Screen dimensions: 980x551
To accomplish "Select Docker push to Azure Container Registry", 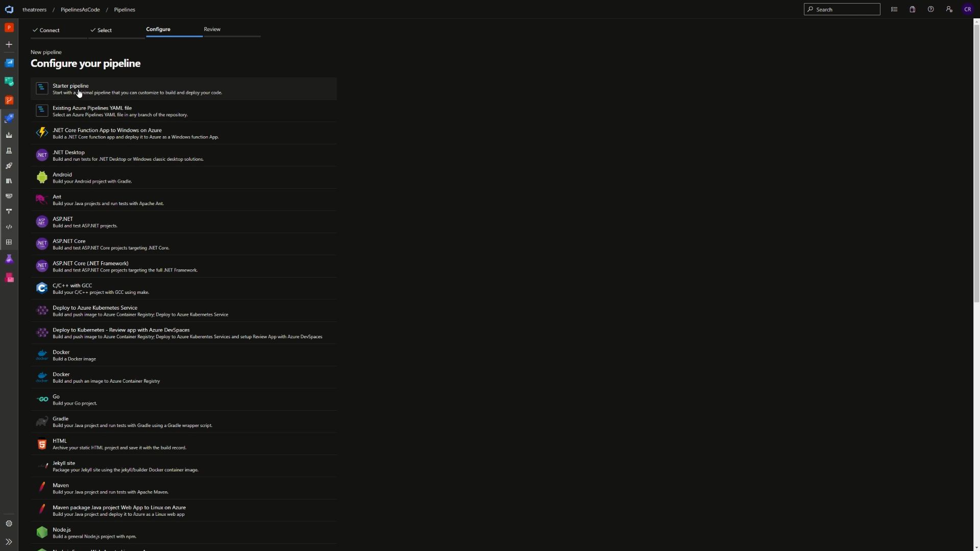I will click(x=184, y=377).
